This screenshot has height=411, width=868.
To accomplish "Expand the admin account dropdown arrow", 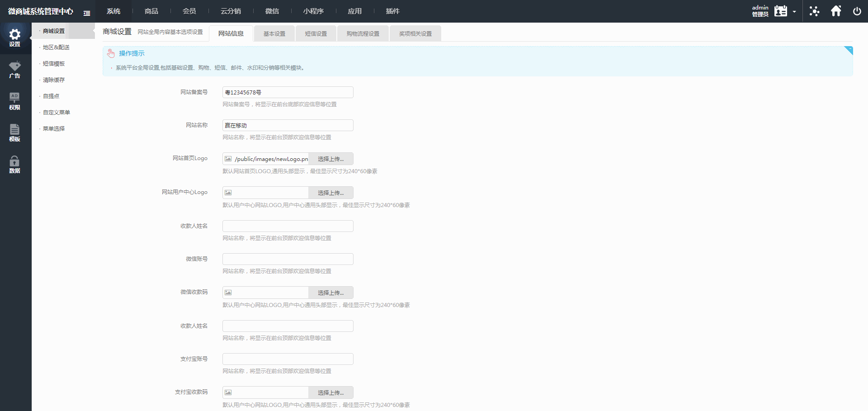I will 794,12.
